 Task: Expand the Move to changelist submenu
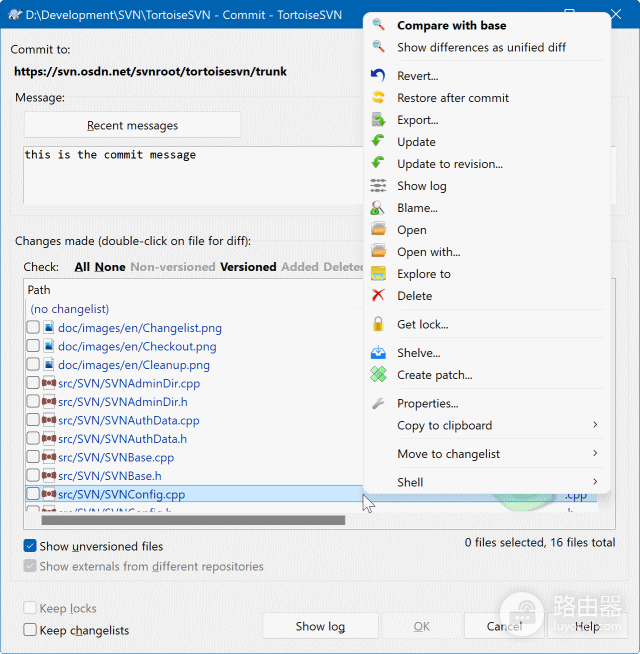[595, 453]
